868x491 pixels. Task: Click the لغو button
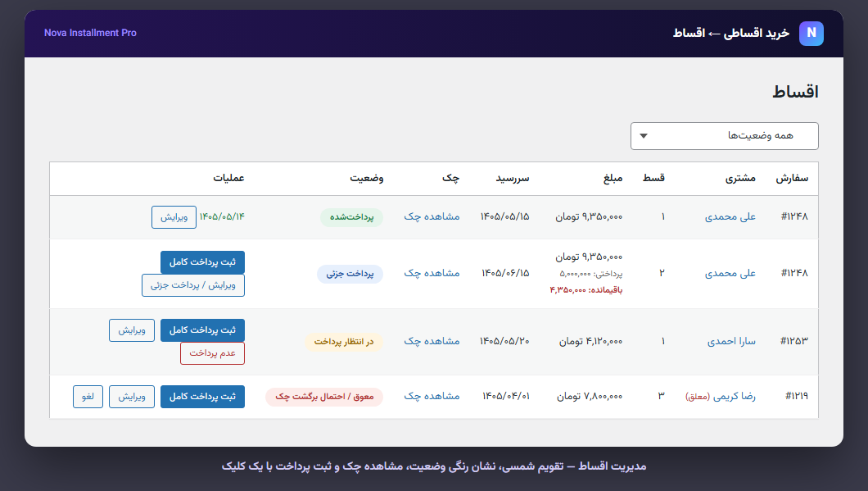click(x=88, y=397)
